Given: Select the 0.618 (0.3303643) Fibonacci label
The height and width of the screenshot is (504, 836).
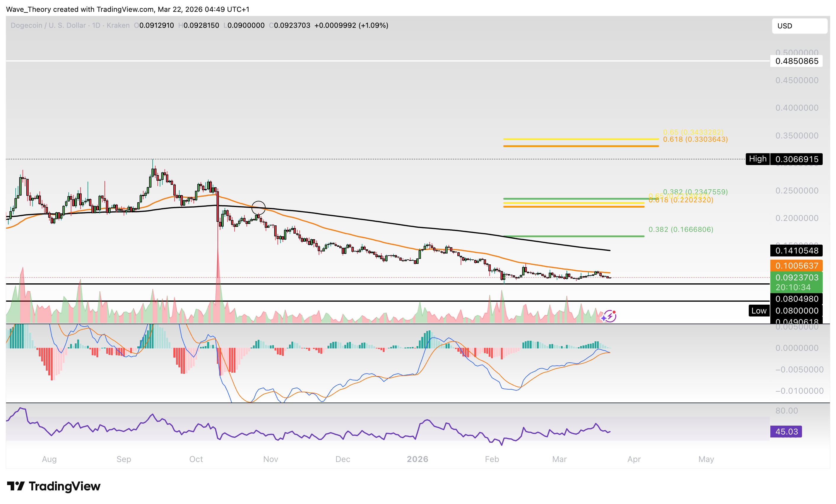Looking at the screenshot, I should (695, 139).
